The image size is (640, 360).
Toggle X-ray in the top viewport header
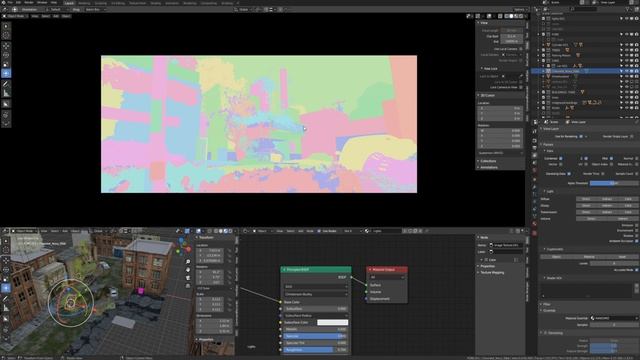(x=500, y=16)
